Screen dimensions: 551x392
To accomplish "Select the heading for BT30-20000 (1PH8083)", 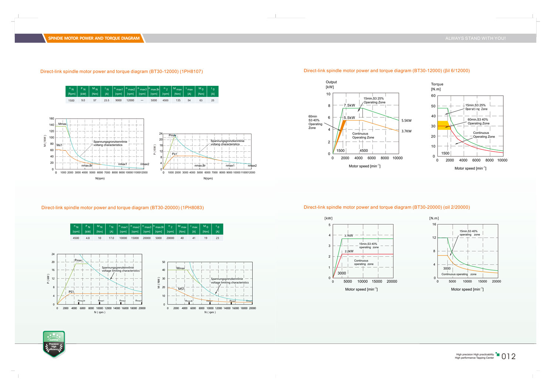I will [122, 208].
